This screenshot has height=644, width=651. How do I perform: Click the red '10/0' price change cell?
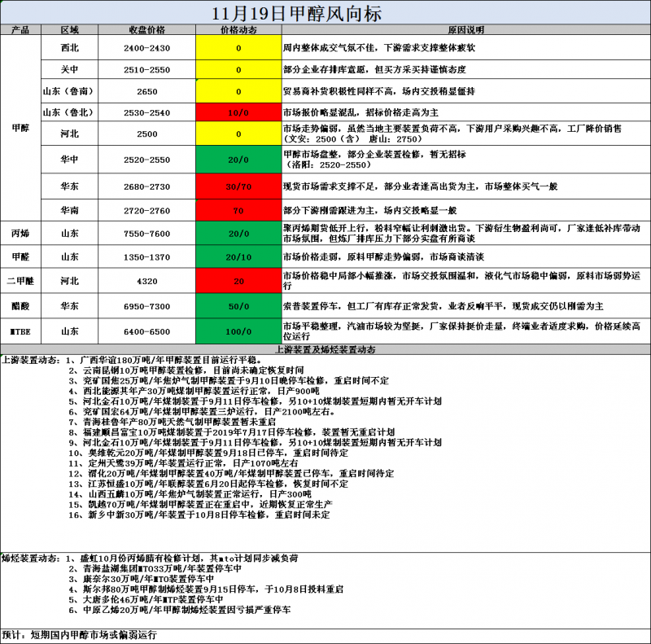238,112
